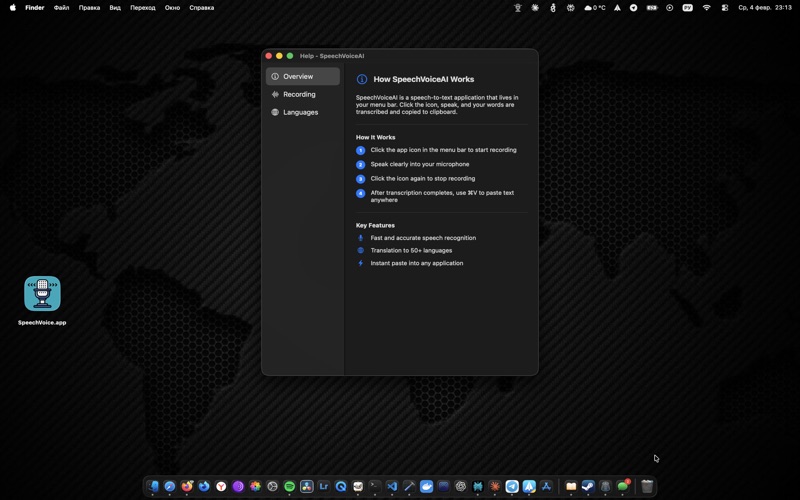Open DaVinci Resolve from the Dock

pos(306,486)
